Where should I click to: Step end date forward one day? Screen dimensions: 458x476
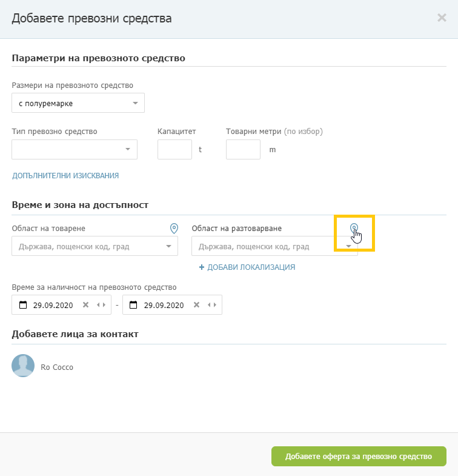point(215,304)
